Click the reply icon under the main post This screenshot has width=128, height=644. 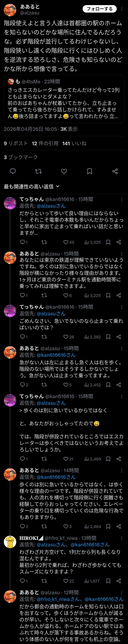(13, 171)
